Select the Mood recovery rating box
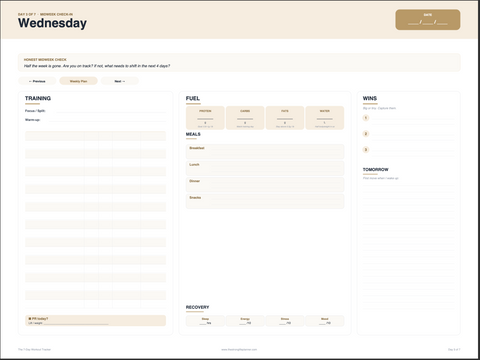480x360 pixels. [325, 321]
